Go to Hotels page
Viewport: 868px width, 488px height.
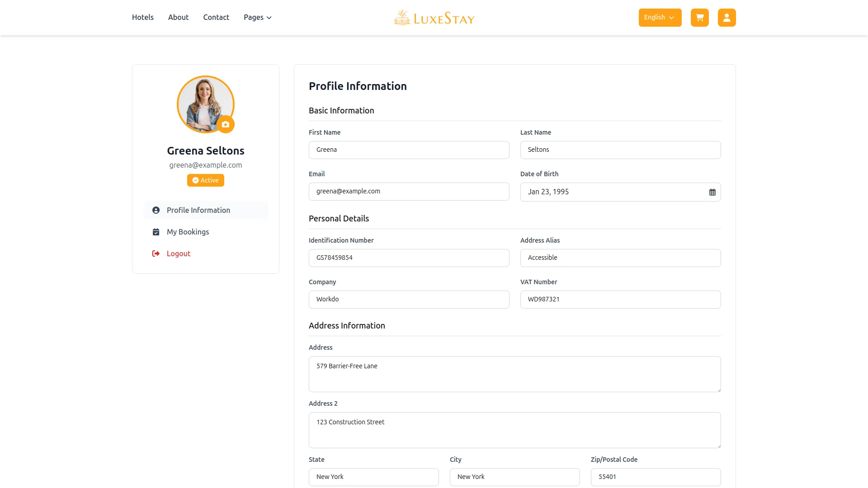(143, 17)
